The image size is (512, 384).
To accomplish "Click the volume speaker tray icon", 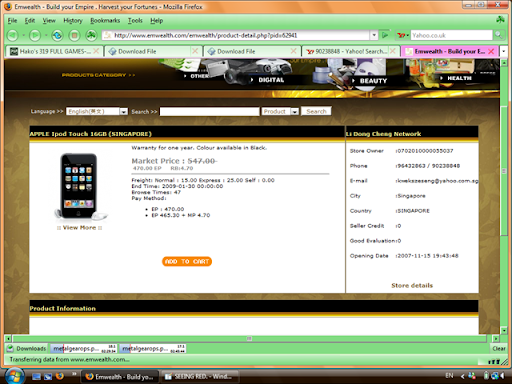I will pos(502,376).
